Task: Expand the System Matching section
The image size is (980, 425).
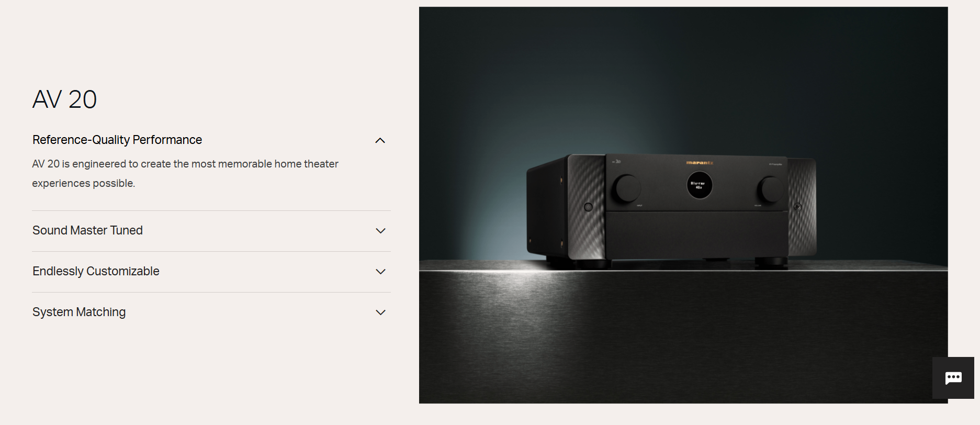Action: (x=211, y=312)
